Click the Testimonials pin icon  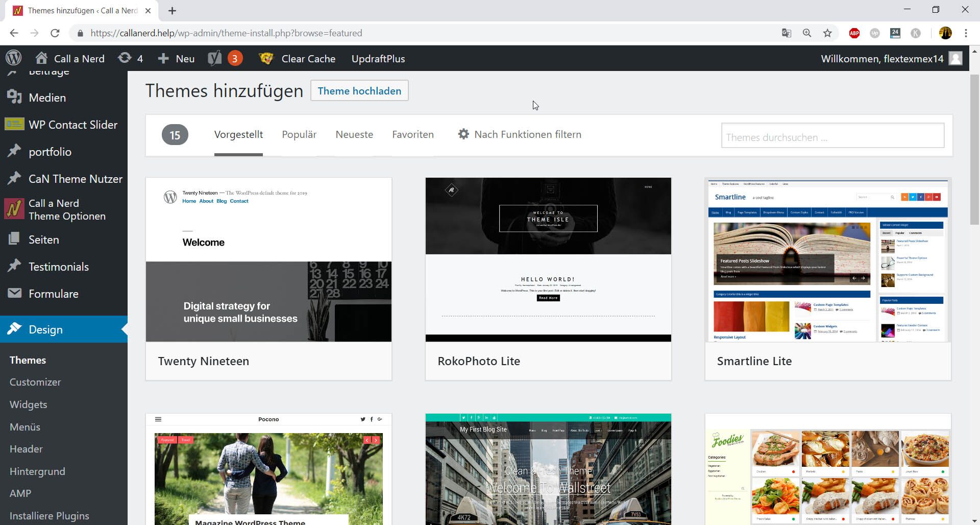[x=14, y=266]
